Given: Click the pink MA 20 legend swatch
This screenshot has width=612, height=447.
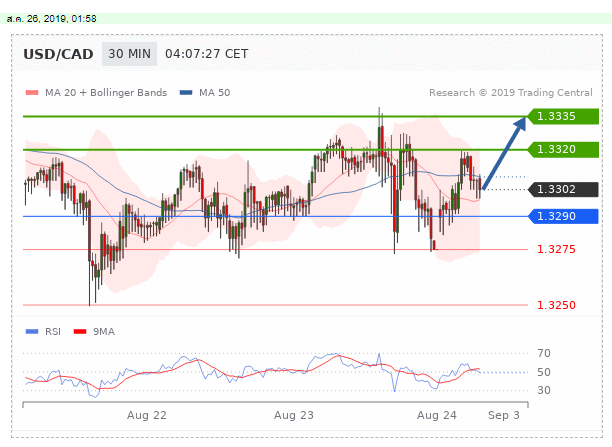Looking at the screenshot, I should tap(32, 93).
